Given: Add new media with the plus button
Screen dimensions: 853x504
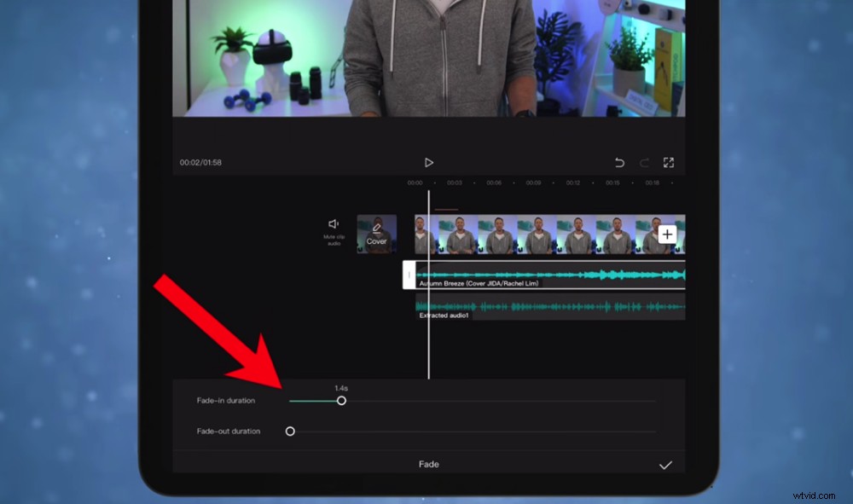Looking at the screenshot, I should [668, 234].
